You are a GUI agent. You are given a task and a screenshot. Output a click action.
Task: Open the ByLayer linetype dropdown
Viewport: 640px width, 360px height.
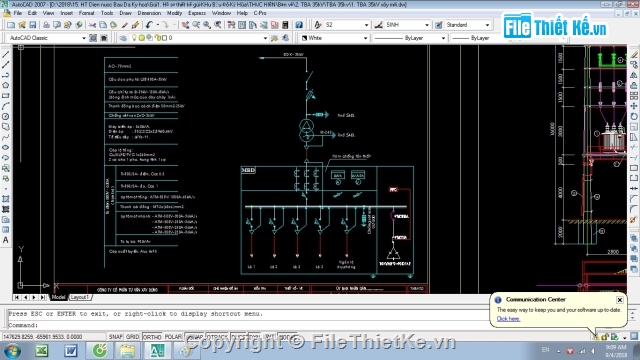pos(443,38)
